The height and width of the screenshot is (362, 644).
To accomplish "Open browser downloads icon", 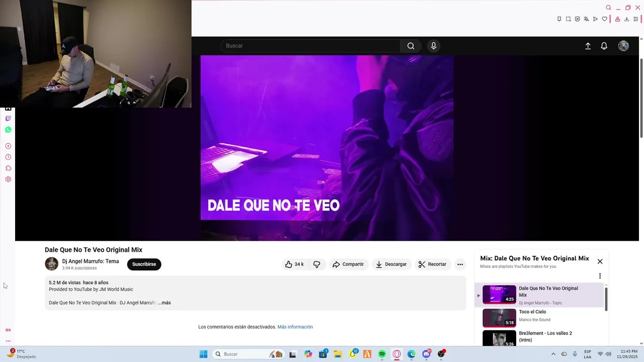I will click(x=626, y=19).
